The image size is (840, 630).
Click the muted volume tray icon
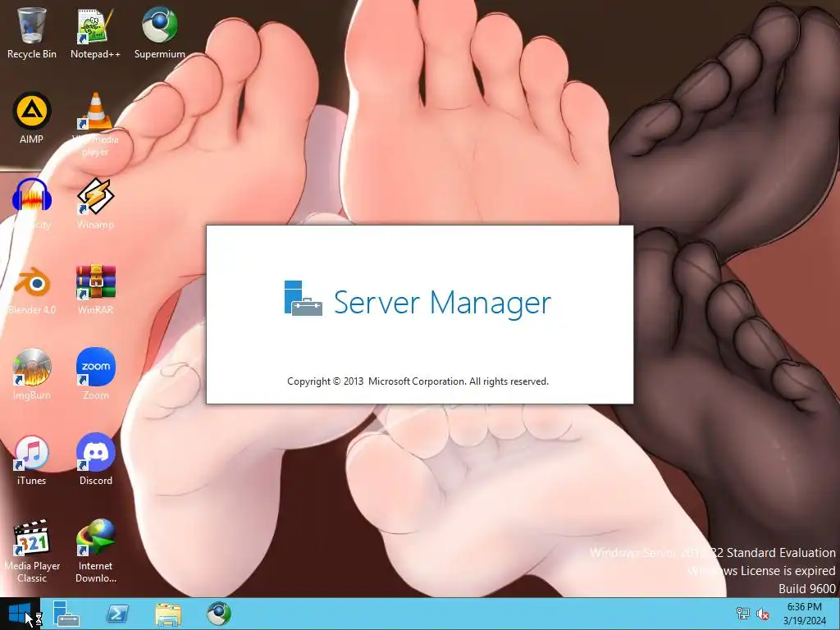point(762,614)
